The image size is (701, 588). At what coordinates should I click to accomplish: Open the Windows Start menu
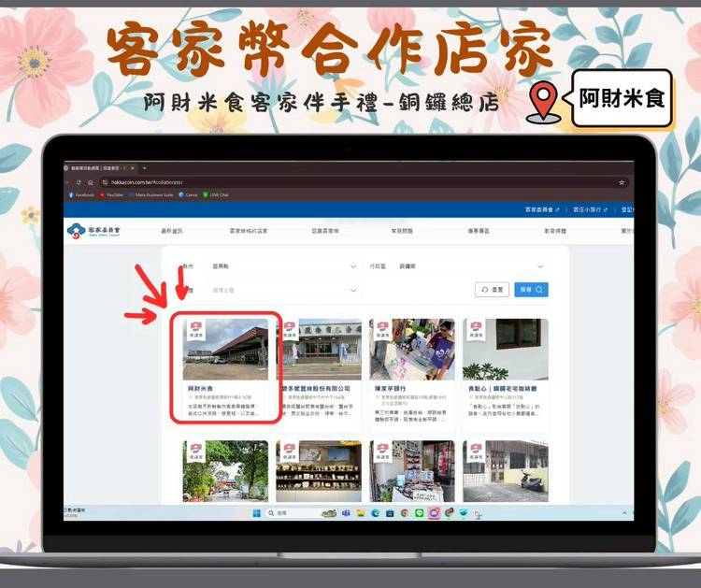click(257, 512)
